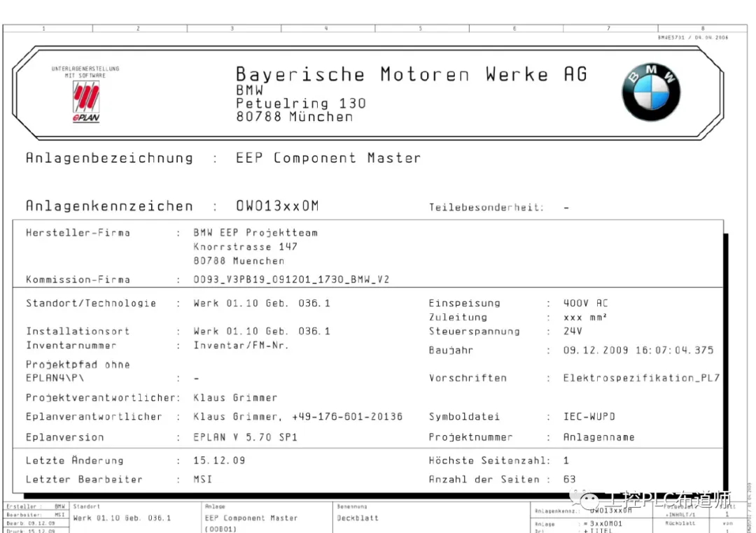Select "Klaus Grimmer, +49-176-601-20136" contact entry
The height and width of the screenshot is (533, 756).
298,416
